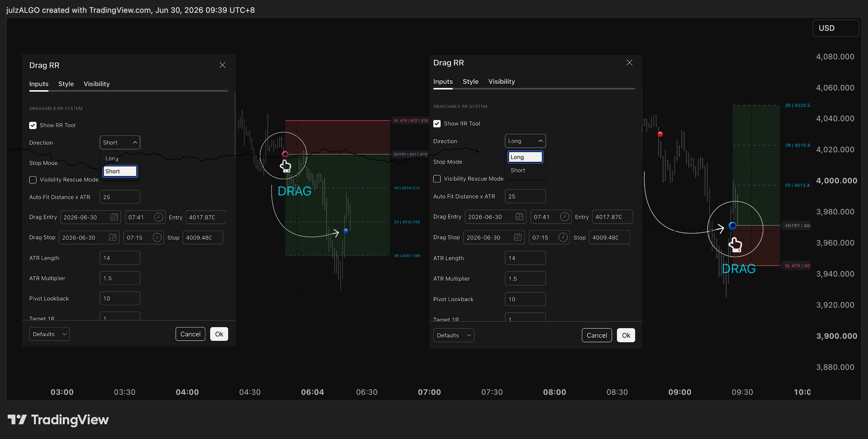Screen dimensions: 868x439
Task: Click ATR Multiplier field in right dialog
Action: (525, 278)
